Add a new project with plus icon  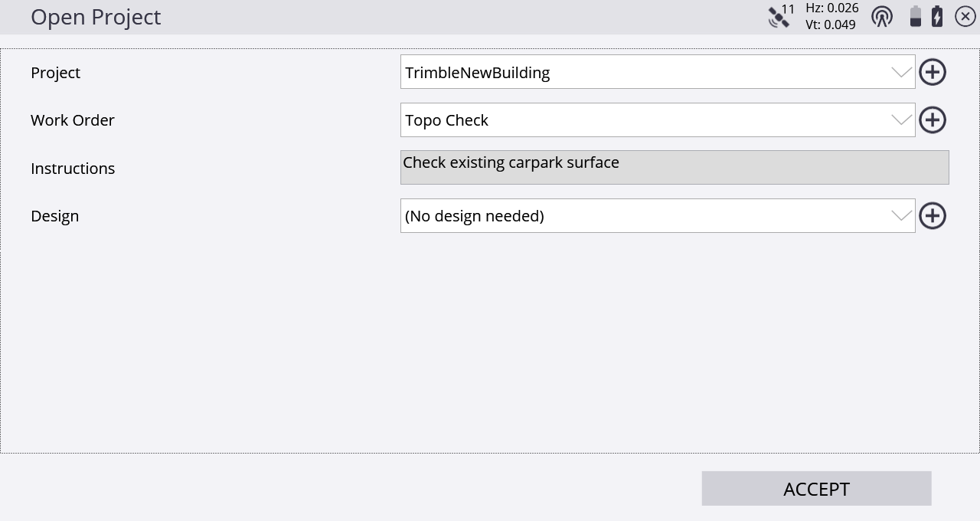[933, 72]
